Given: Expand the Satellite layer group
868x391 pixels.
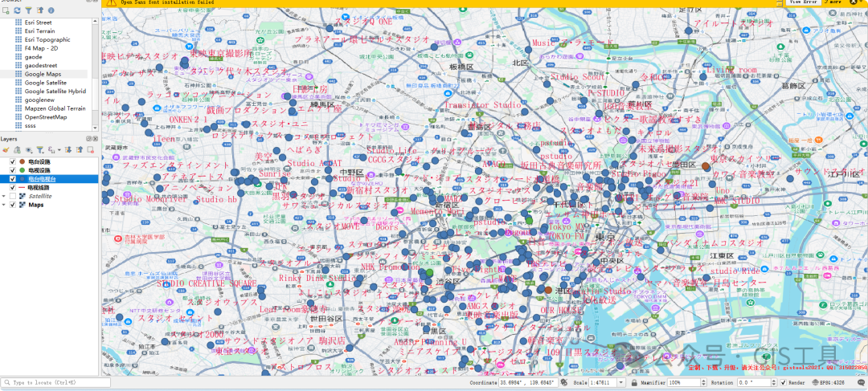Looking at the screenshot, I should coord(4,196).
